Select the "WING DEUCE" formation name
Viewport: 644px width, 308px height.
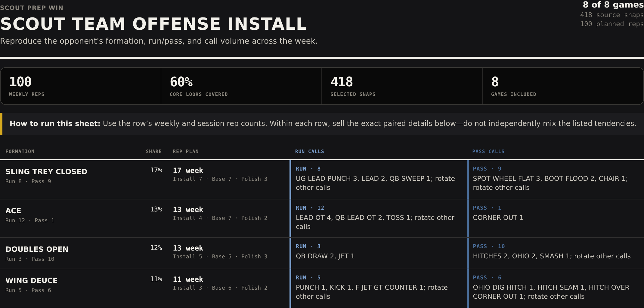(x=32, y=281)
